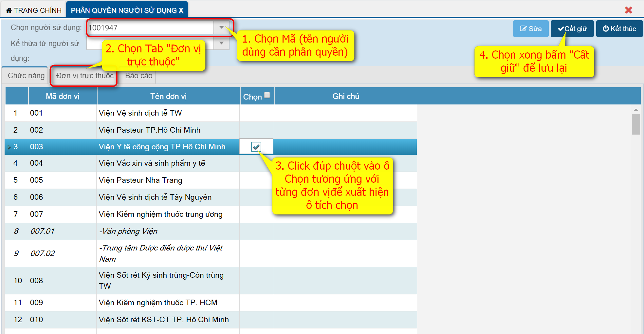Select the Viện Pasteur Nha Trang row
This screenshot has width=644, height=334.
click(x=140, y=180)
